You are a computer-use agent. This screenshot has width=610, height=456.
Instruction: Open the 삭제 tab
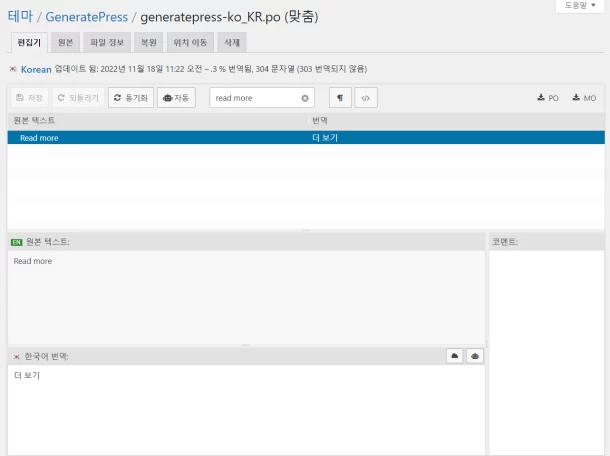click(232, 42)
